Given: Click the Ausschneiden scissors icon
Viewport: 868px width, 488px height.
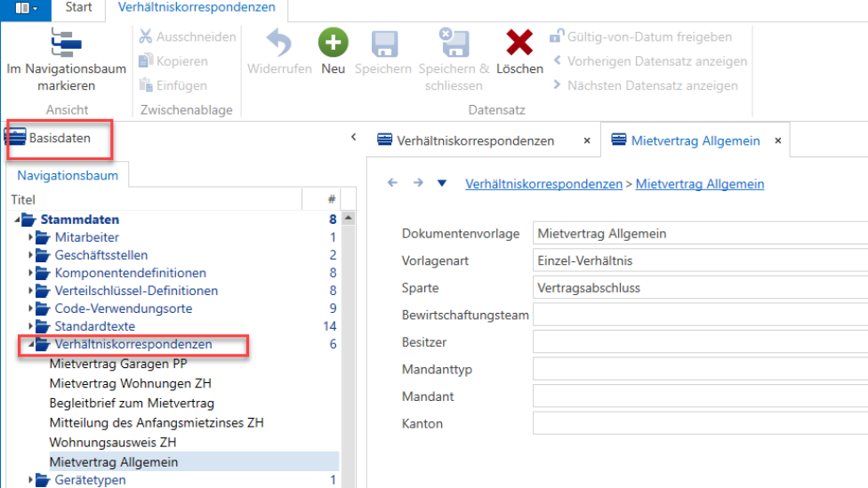Looking at the screenshot, I should 146,36.
